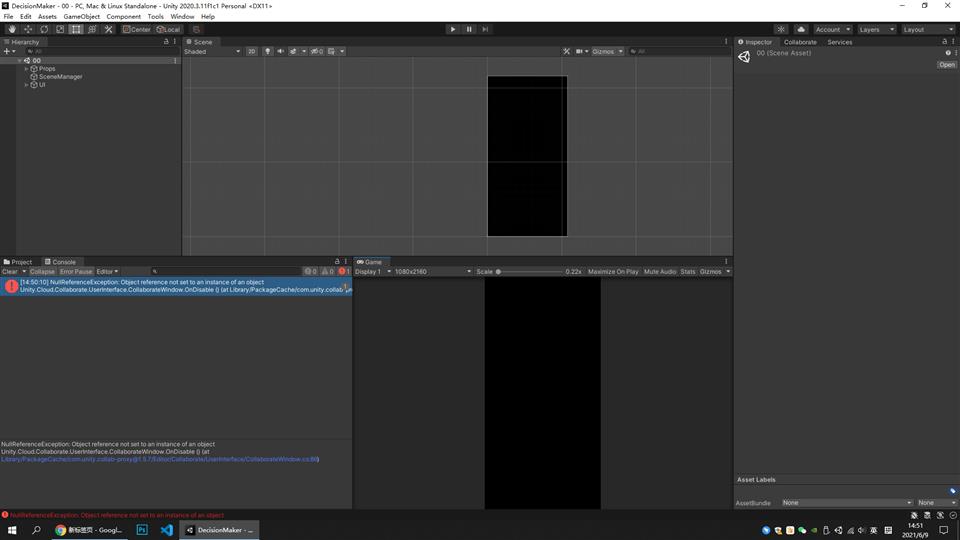Toggle Mute Audio in Game view
This screenshot has width=960, height=540.
660,271
